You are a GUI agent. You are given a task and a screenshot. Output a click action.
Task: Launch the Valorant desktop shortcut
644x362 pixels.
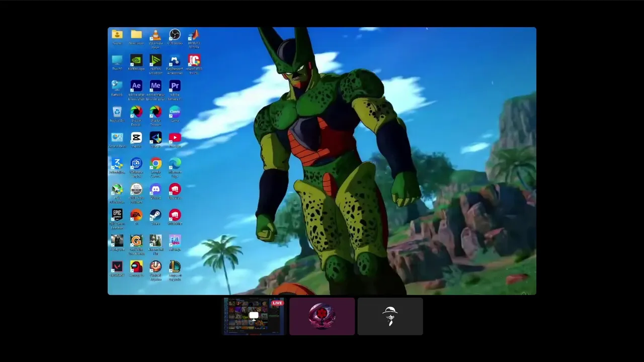pos(117,268)
